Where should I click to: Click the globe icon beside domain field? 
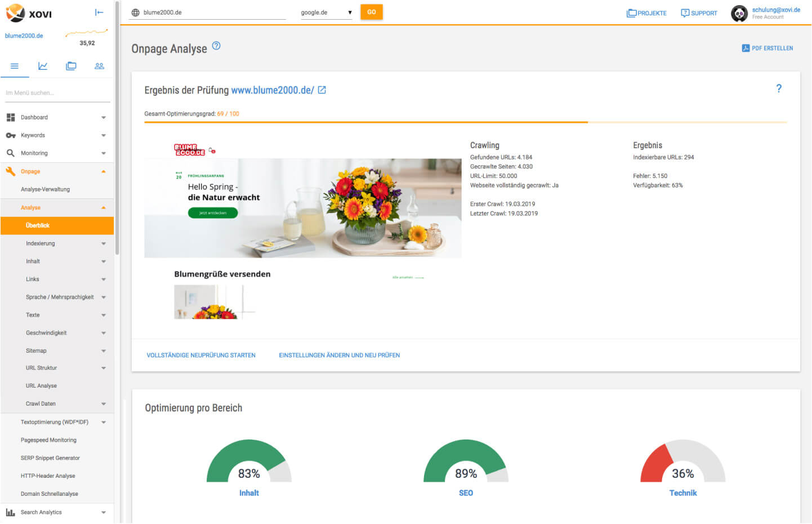click(x=135, y=12)
